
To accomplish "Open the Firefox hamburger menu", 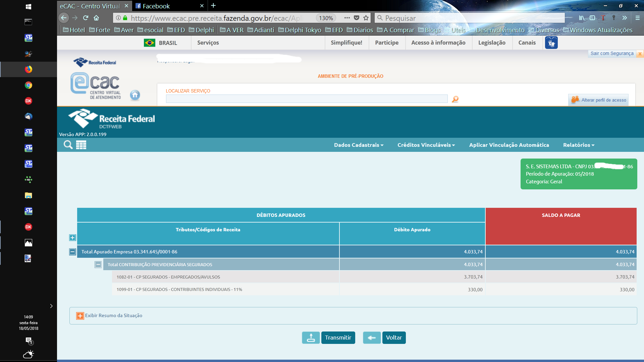I will [638, 18].
